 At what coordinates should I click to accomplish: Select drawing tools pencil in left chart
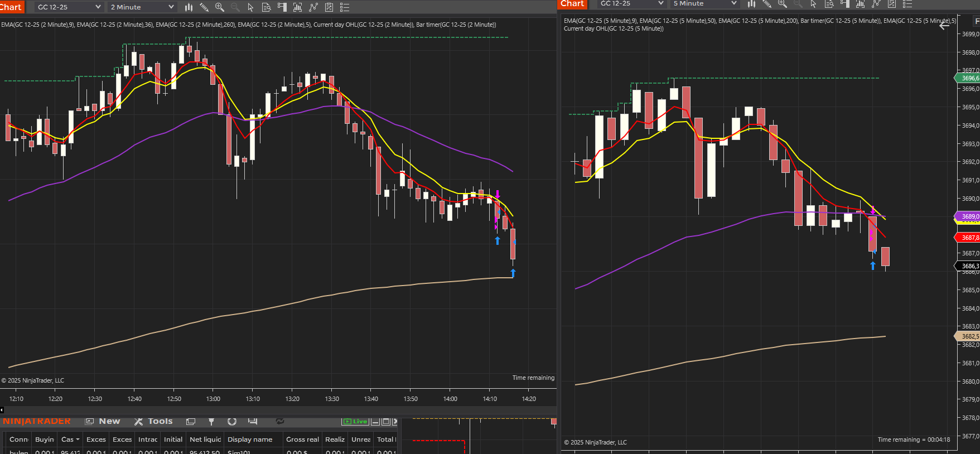pyautogui.click(x=204, y=7)
